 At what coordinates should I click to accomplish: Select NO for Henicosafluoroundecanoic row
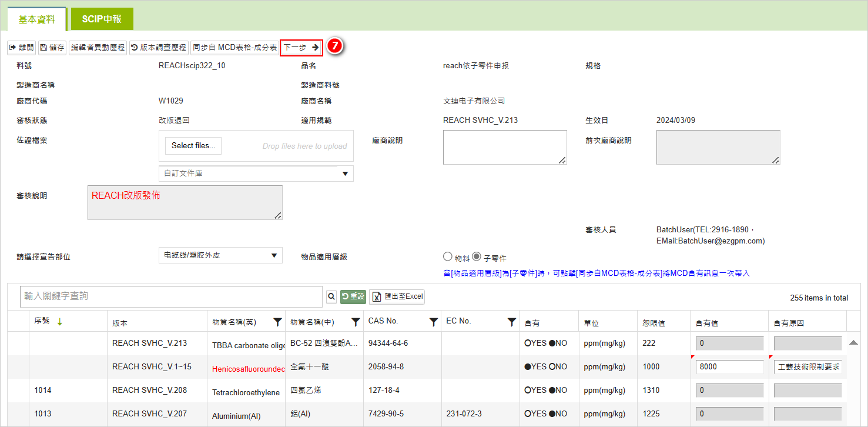(552, 367)
